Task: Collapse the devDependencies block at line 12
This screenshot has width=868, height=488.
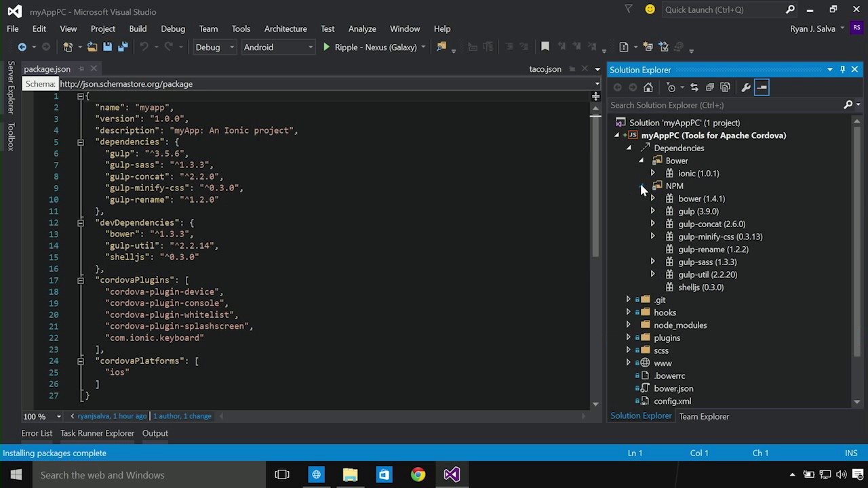Action: tap(80, 222)
